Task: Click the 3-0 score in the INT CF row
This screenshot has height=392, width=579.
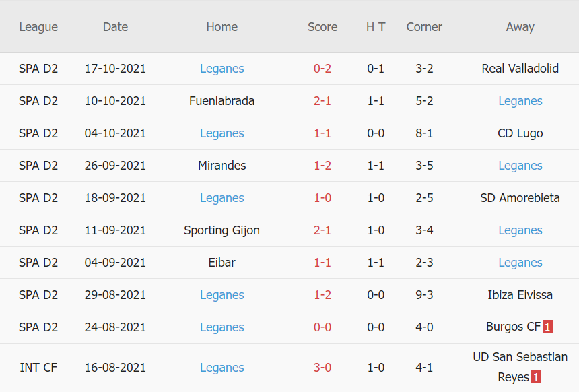Action: tap(322, 368)
